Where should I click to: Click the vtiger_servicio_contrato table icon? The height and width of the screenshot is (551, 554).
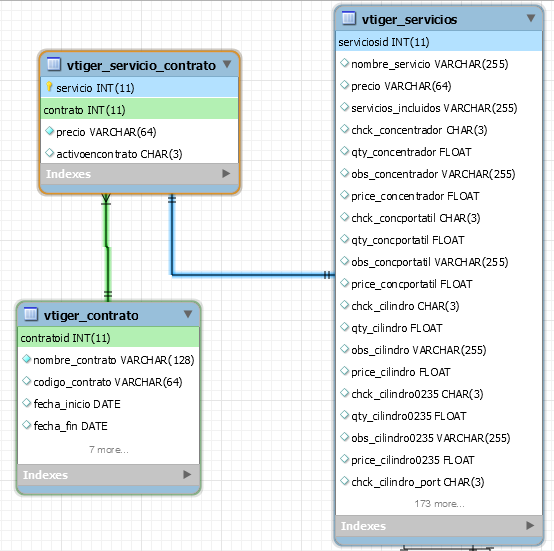point(54,64)
